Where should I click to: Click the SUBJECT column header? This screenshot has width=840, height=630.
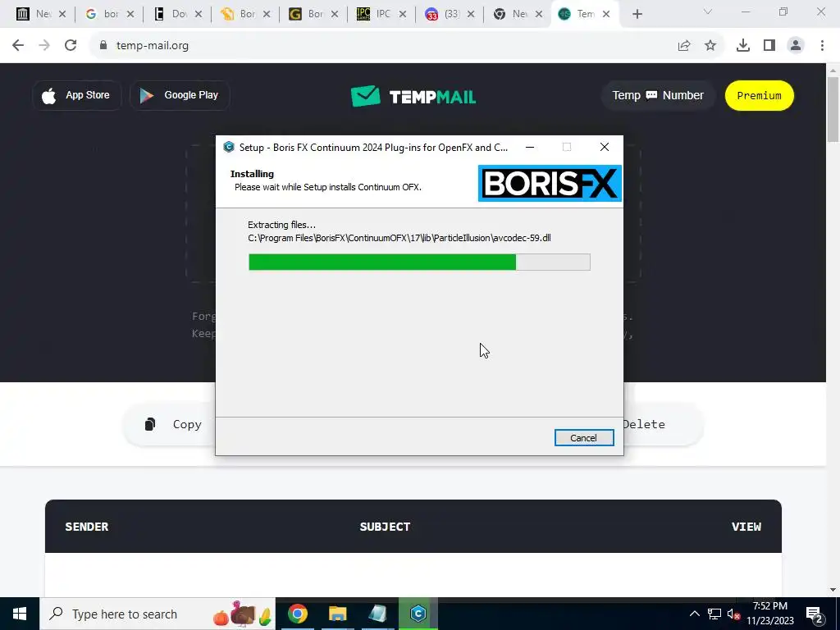pos(386,527)
